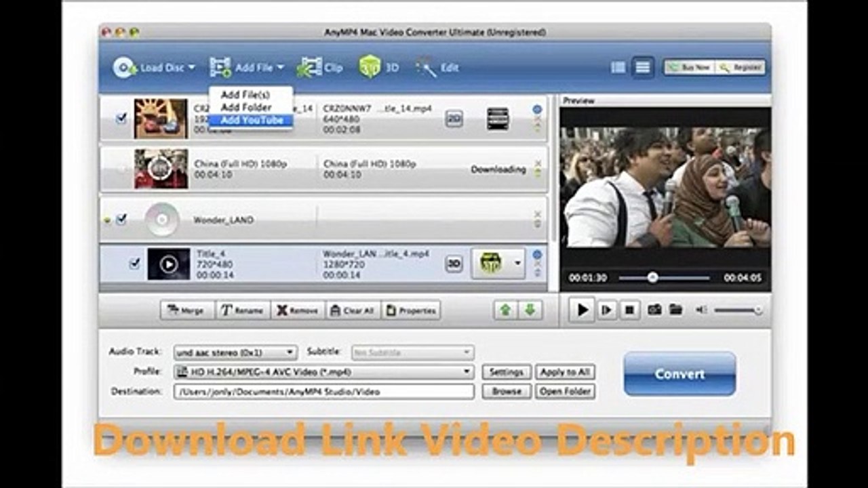
Task: Click the Buy Now button
Action: [689, 68]
